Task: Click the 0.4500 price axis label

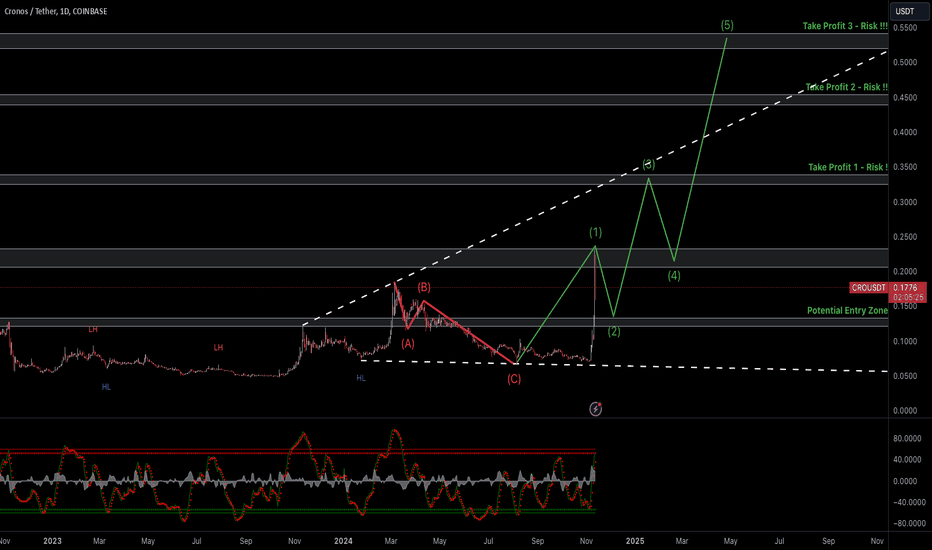Action: coord(905,98)
